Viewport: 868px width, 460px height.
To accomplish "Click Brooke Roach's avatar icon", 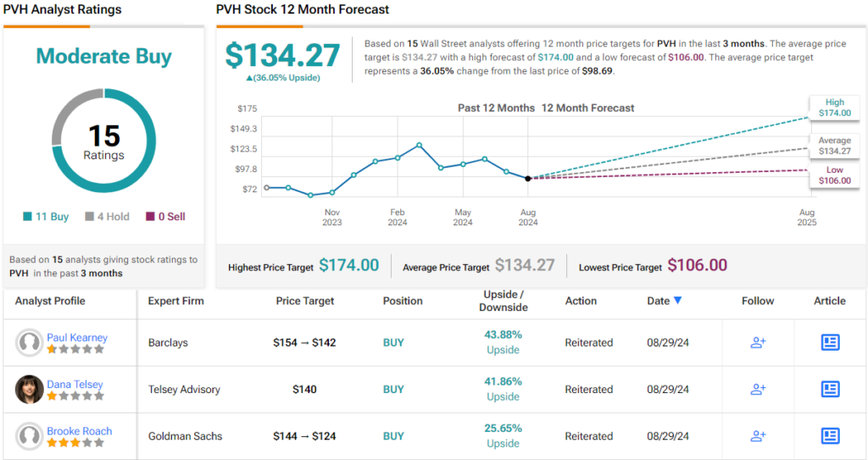I will (x=30, y=436).
